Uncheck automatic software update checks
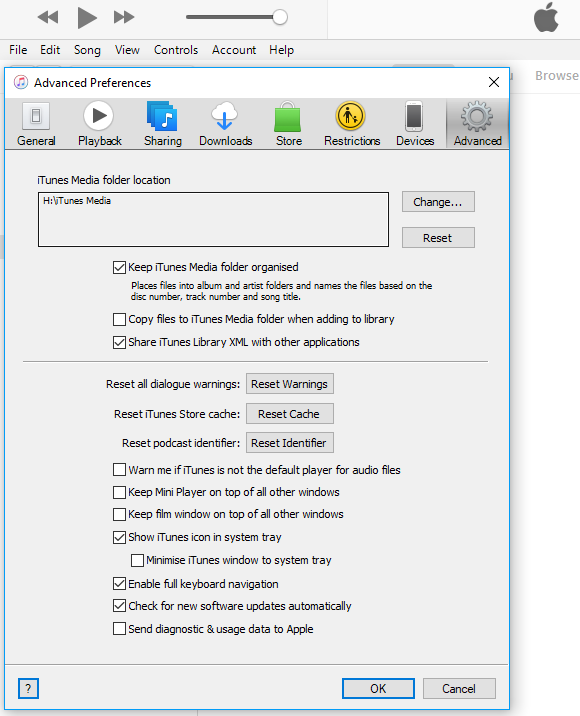Screen dimensions: 580x716 point(119,606)
